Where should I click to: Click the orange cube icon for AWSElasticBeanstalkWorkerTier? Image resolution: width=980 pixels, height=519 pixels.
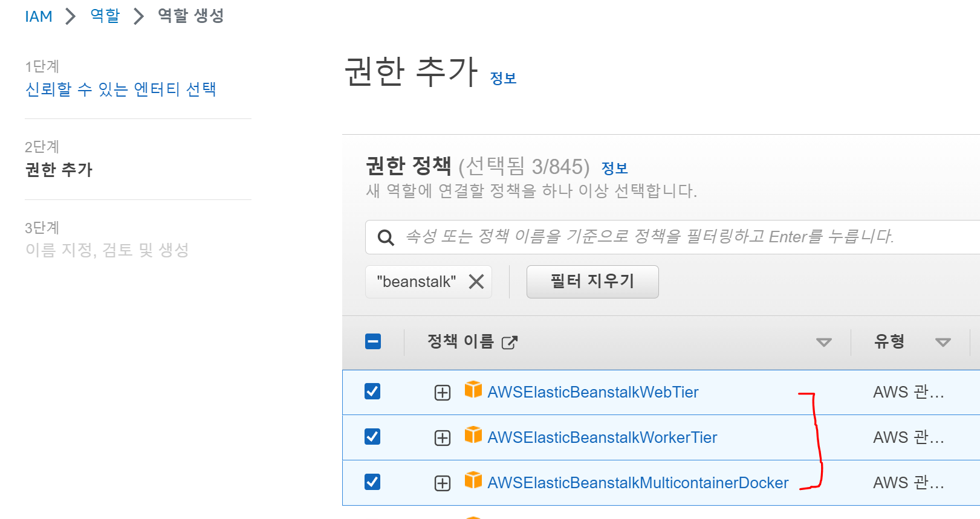(473, 434)
